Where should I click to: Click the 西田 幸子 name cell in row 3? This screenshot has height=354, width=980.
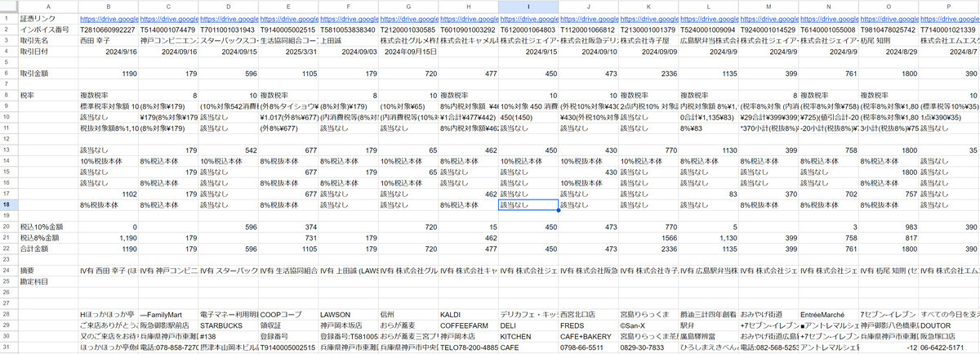[109, 39]
